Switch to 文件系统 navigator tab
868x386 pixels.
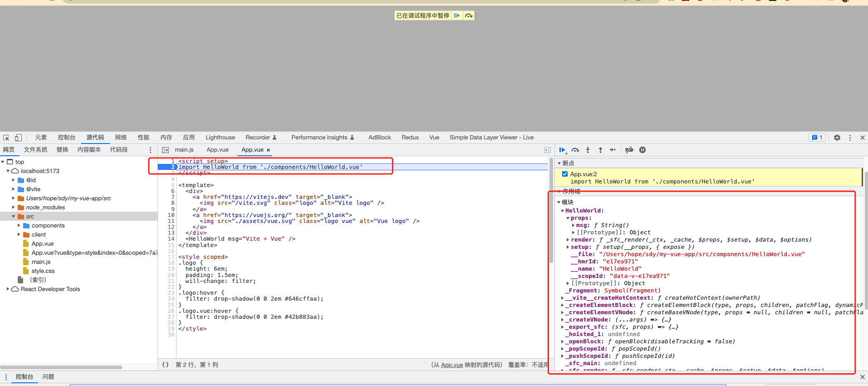pyautogui.click(x=35, y=150)
